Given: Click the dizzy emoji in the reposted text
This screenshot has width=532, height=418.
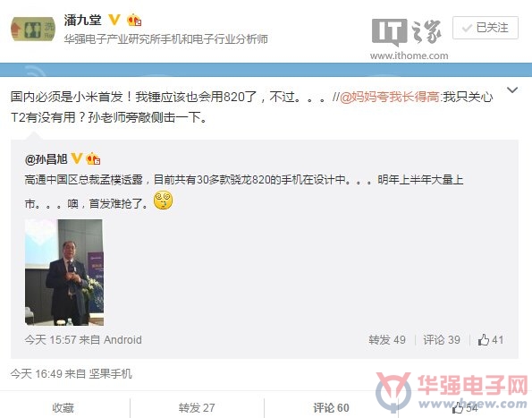Looking at the screenshot, I should point(164,200).
